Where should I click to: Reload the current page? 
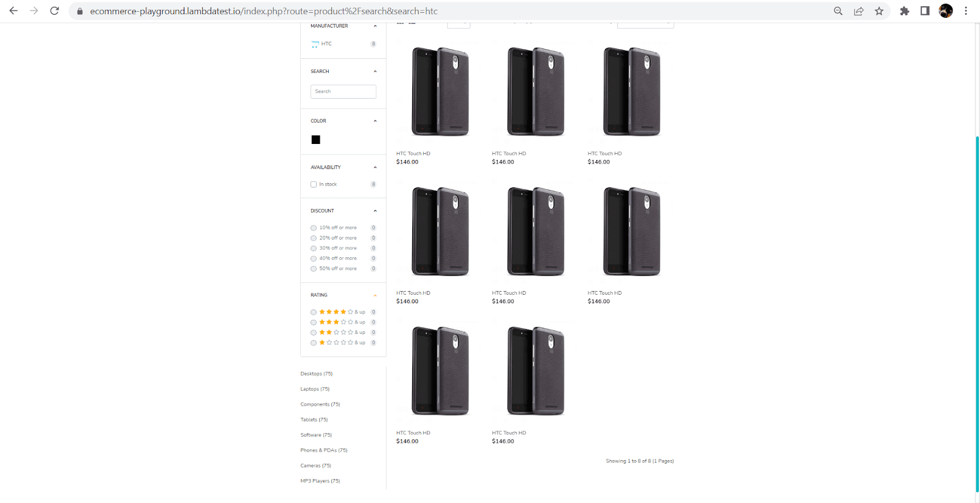pyautogui.click(x=55, y=11)
